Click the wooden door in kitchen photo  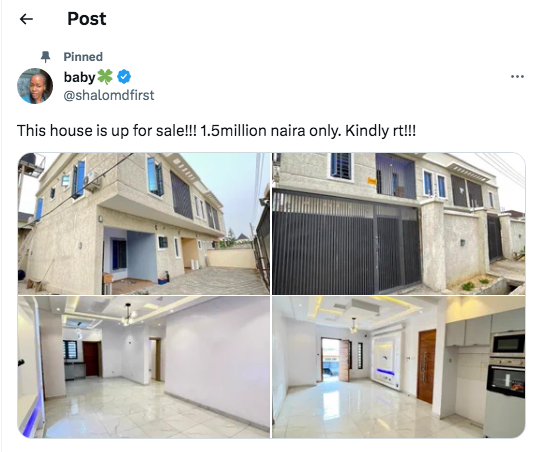point(426,366)
